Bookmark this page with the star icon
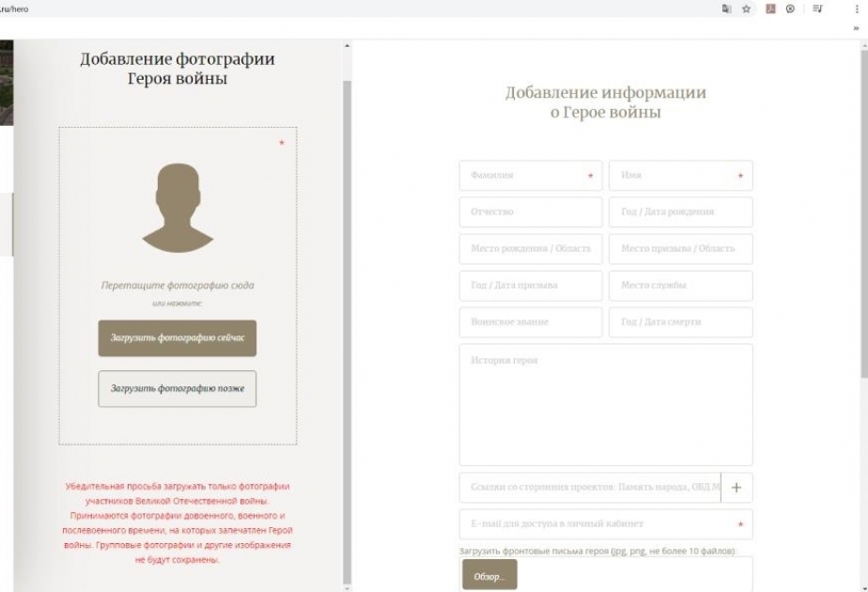 click(746, 8)
